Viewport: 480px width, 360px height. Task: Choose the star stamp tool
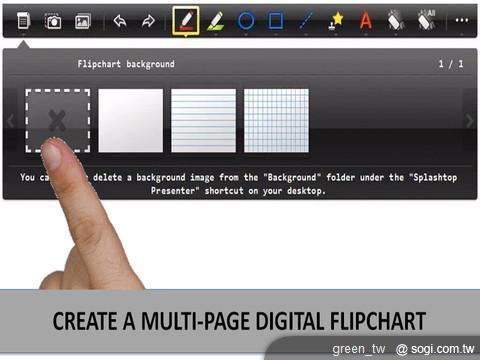(335, 21)
